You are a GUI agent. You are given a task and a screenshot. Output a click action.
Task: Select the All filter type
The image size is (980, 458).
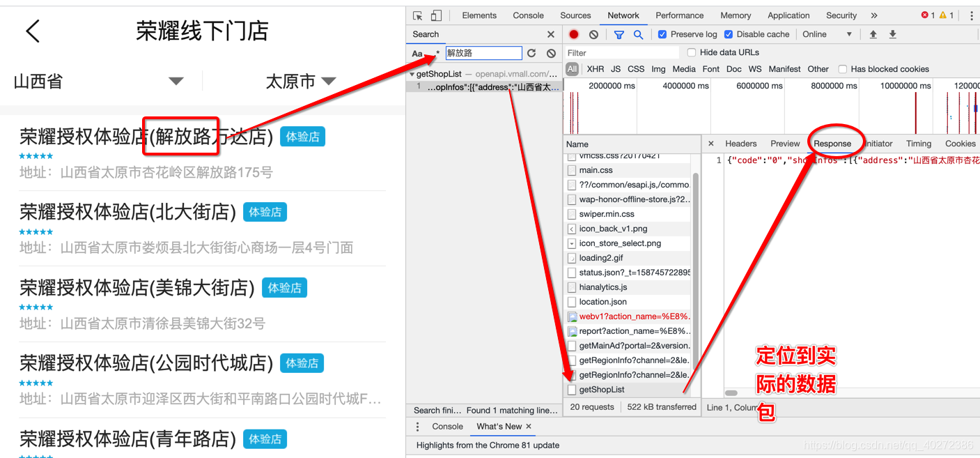(572, 69)
